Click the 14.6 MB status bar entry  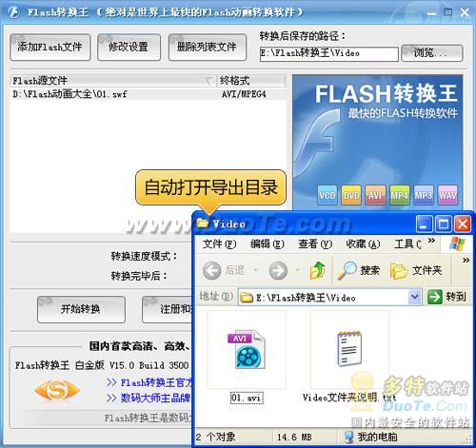tap(294, 438)
